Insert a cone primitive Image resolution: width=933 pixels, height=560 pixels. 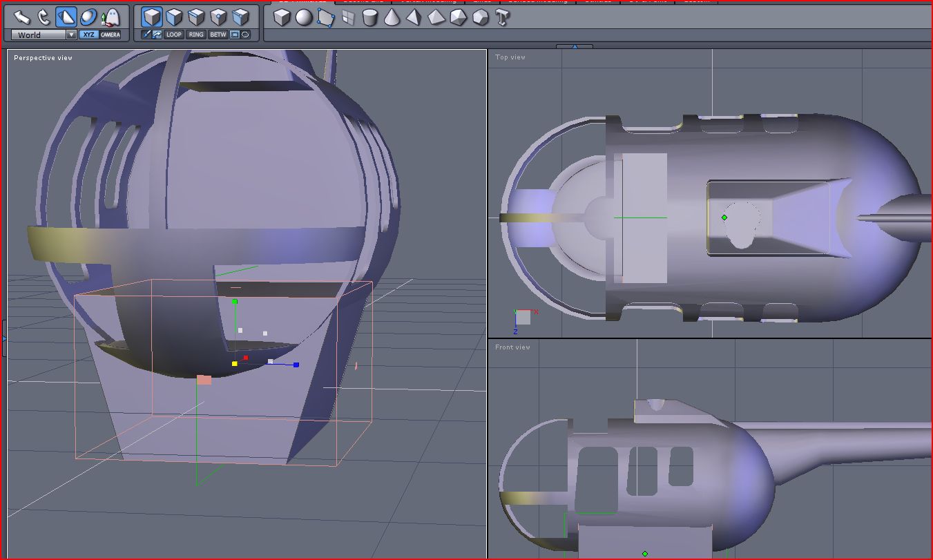392,17
